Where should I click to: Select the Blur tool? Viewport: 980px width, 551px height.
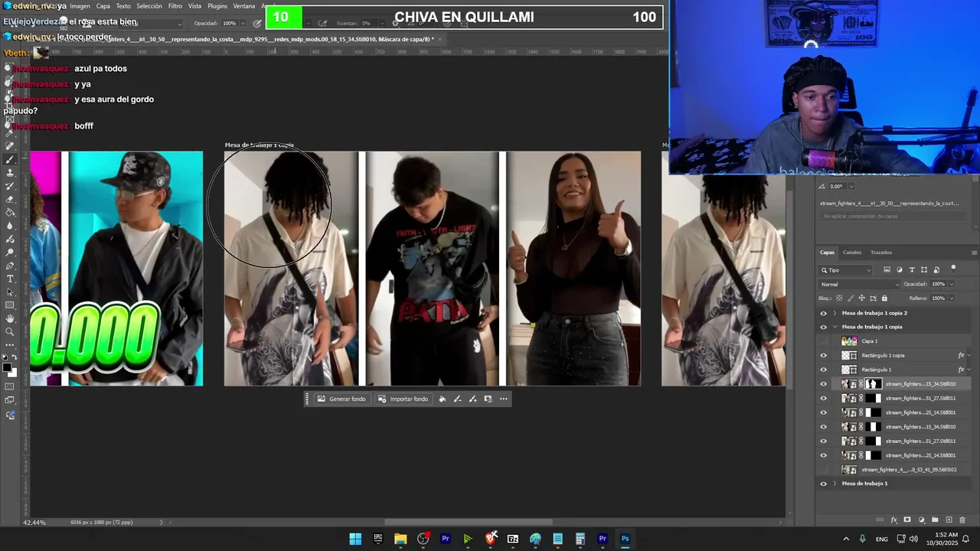[x=10, y=226]
